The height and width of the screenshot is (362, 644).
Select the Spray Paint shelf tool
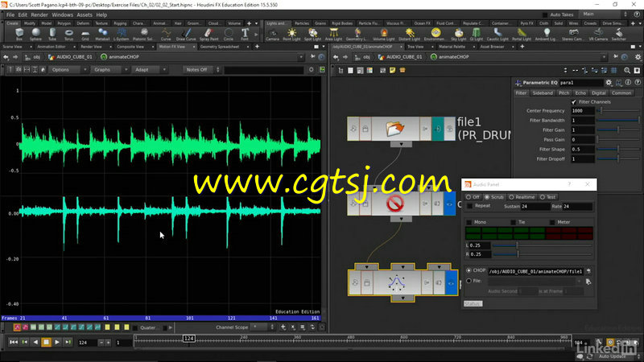(x=208, y=34)
